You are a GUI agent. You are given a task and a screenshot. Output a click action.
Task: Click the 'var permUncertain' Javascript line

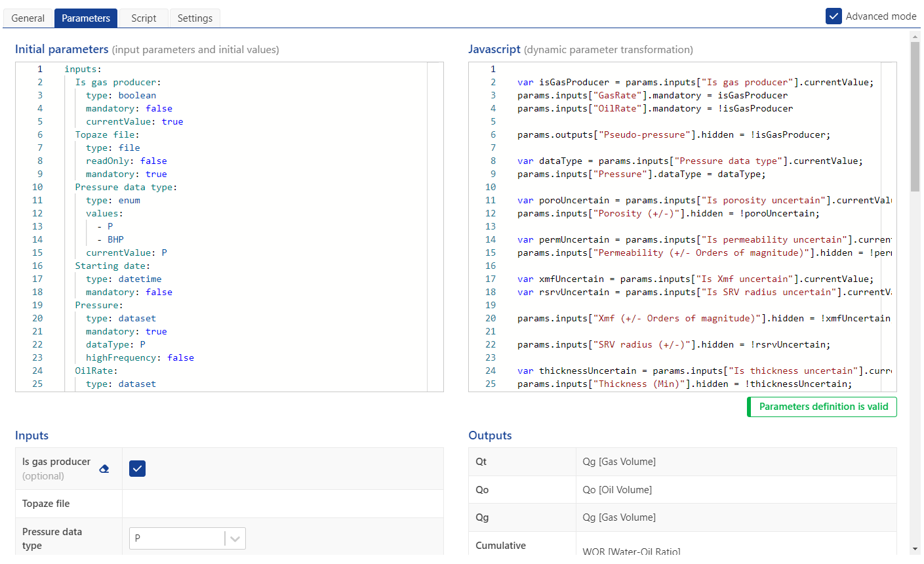(x=704, y=239)
